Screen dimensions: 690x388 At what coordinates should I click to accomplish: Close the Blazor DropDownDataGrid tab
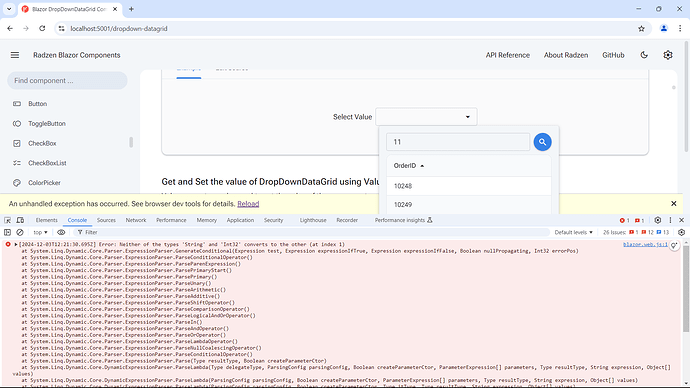pyautogui.click(x=115, y=9)
